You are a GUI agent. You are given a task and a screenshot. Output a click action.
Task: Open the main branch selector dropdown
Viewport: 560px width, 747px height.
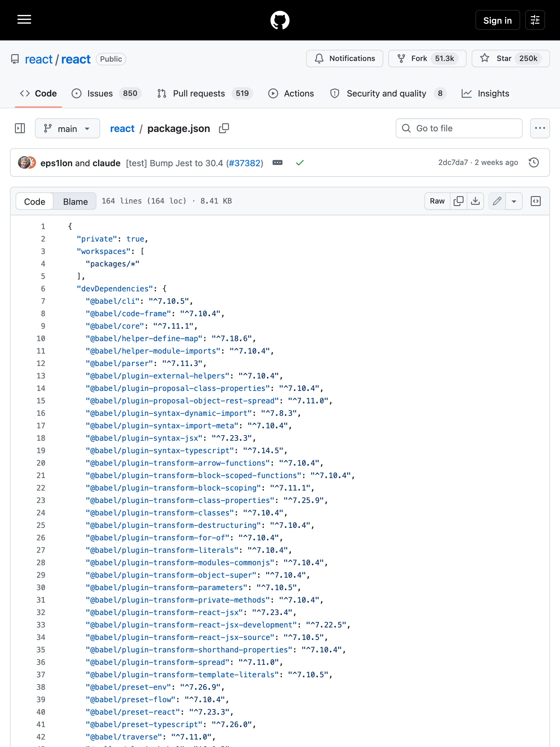67,128
